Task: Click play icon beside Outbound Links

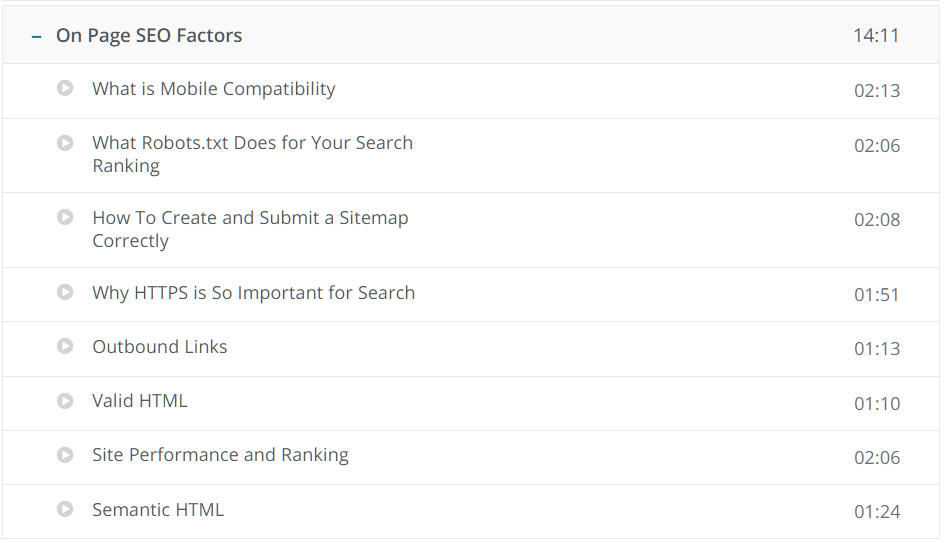Action: [65, 346]
